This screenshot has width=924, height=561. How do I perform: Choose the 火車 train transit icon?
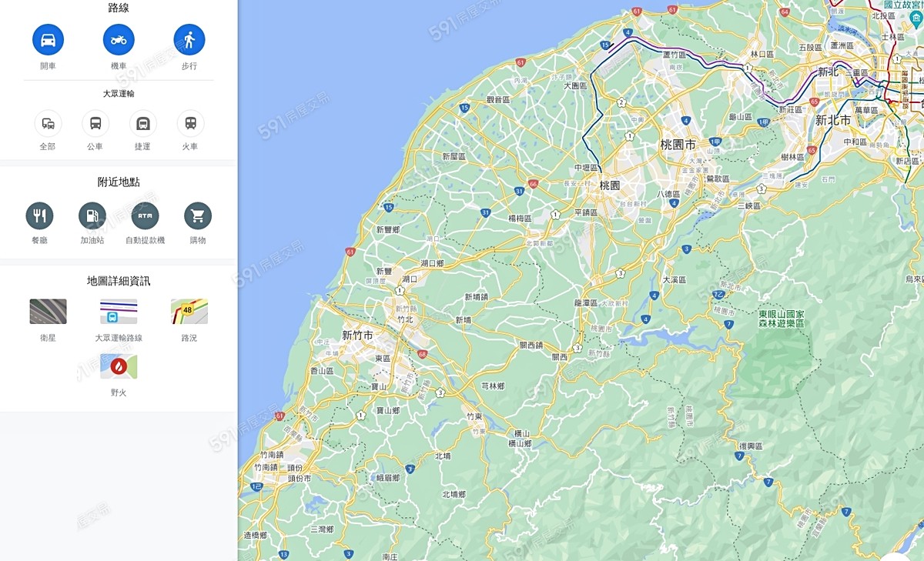[190, 123]
